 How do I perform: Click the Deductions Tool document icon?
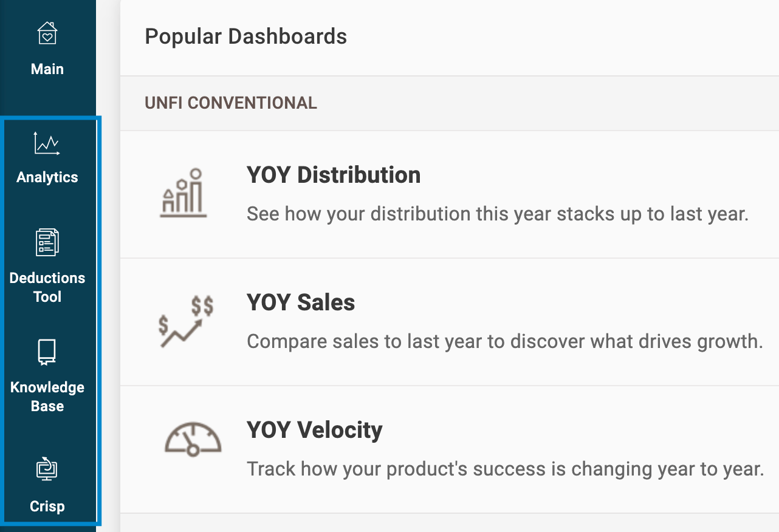point(47,242)
